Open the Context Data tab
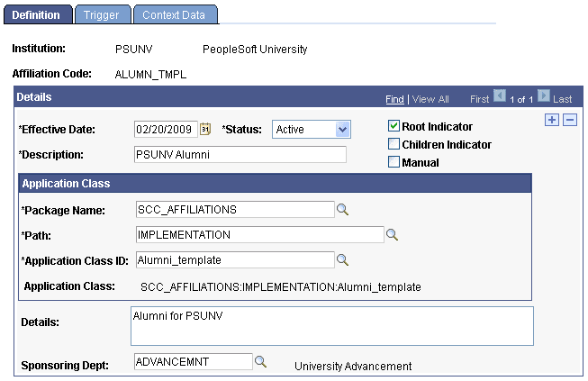Screen dimensions: 588x381 (174, 15)
